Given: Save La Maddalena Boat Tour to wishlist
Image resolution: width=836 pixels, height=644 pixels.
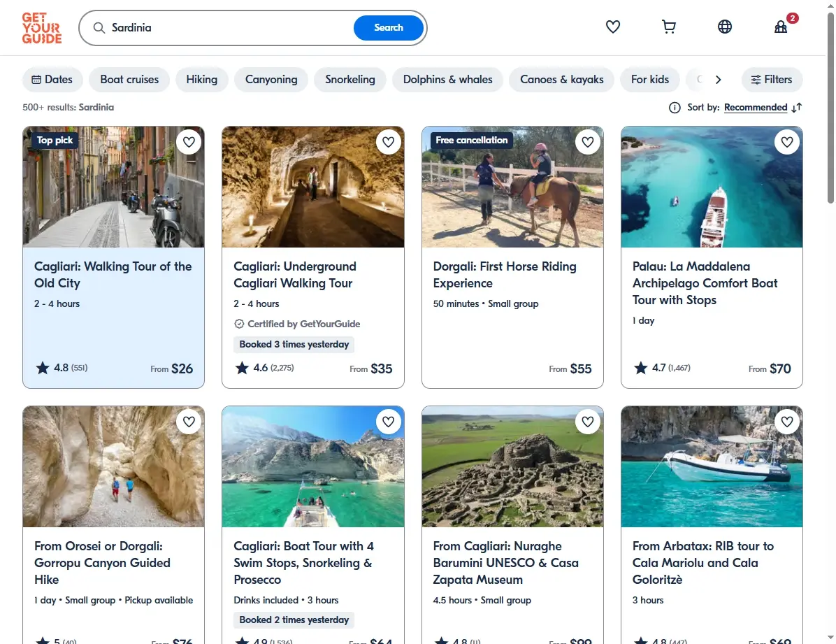Looking at the screenshot, I should (x=787, y=142).
